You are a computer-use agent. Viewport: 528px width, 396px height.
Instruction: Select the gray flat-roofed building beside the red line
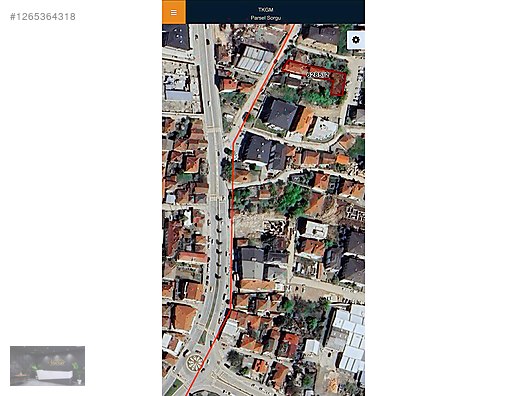coord(252,264)
